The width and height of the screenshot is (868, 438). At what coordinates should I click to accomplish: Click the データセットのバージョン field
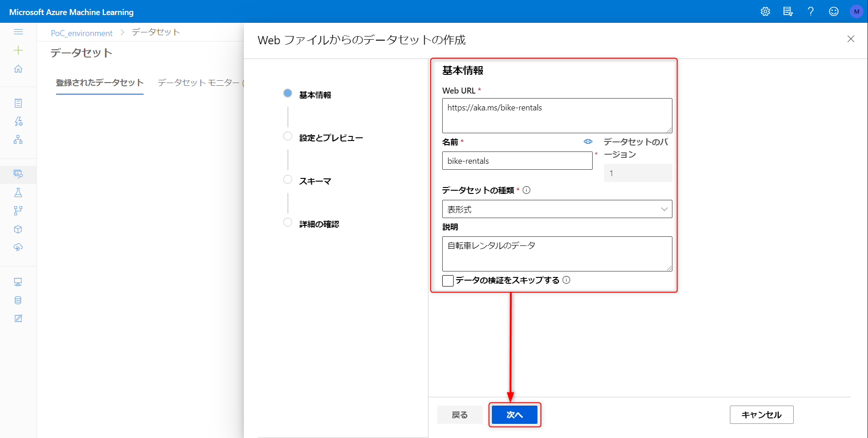click(x=638, y=173)
